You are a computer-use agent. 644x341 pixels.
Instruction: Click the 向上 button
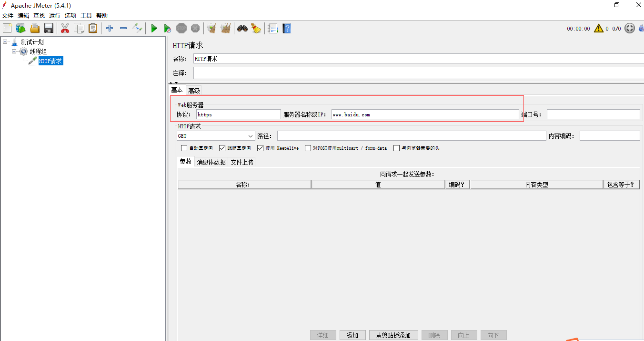pos(464,335)
